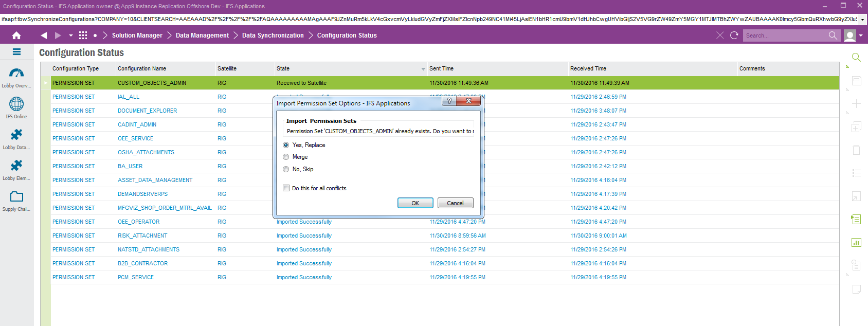Navigate to Data Management breadcrumb
The width and height of the screenshot is (868, 326).
202,35
